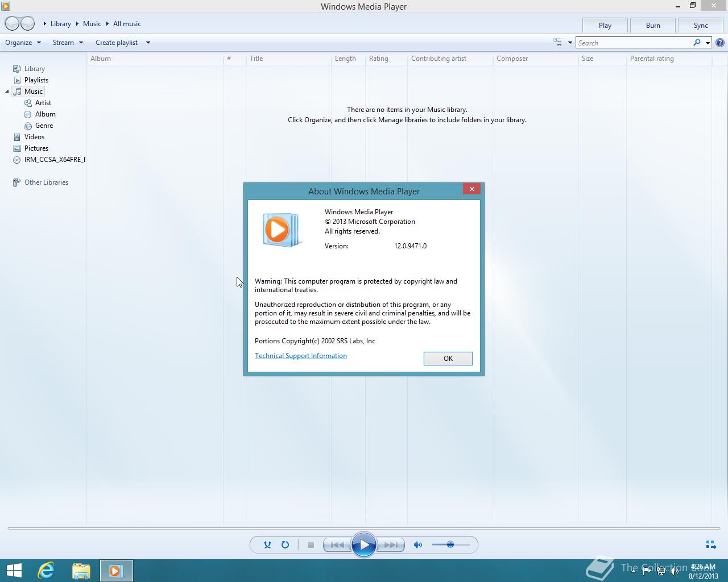Switch to Now Playing view icon

tap(710, 544)
